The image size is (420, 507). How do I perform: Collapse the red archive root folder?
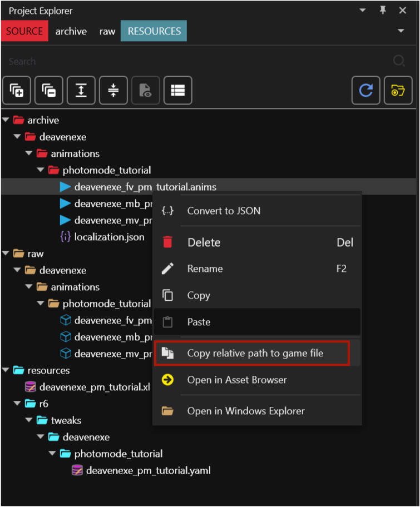tap(6, 120)
